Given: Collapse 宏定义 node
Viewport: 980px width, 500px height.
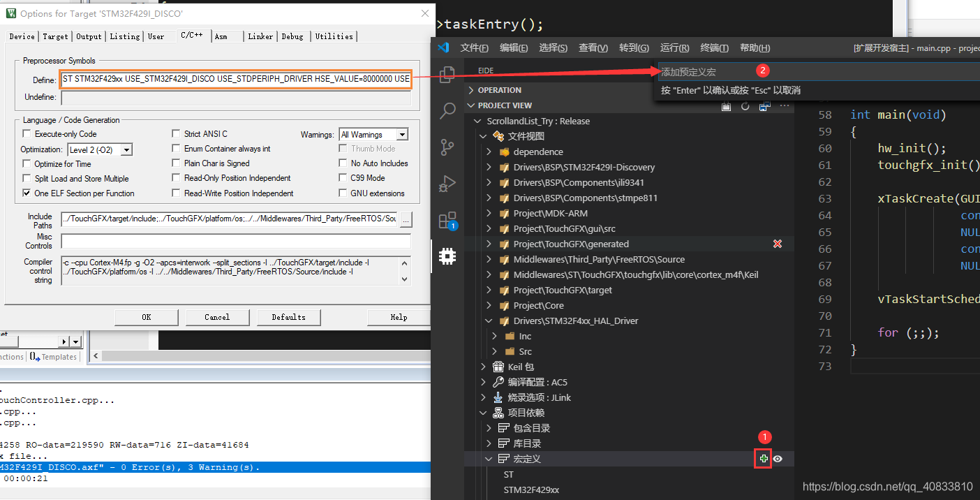Looking at the screenshot, I should pos(489,459).
